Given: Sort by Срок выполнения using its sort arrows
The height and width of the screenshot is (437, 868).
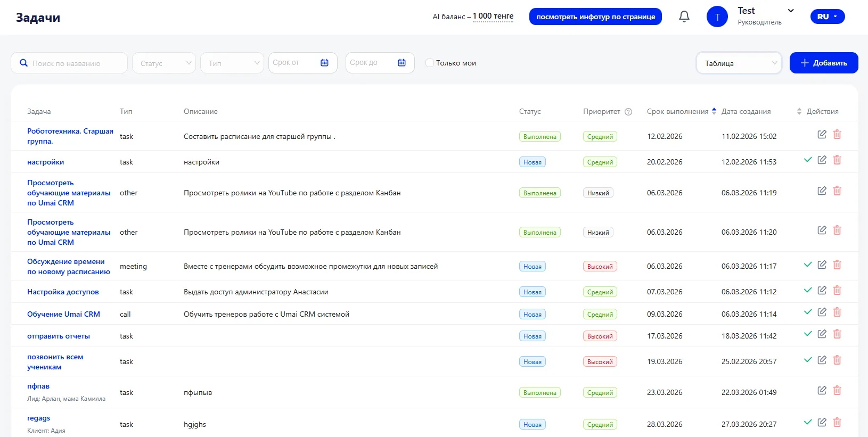Looking at the screenshot, I should (x=714, y=111).
